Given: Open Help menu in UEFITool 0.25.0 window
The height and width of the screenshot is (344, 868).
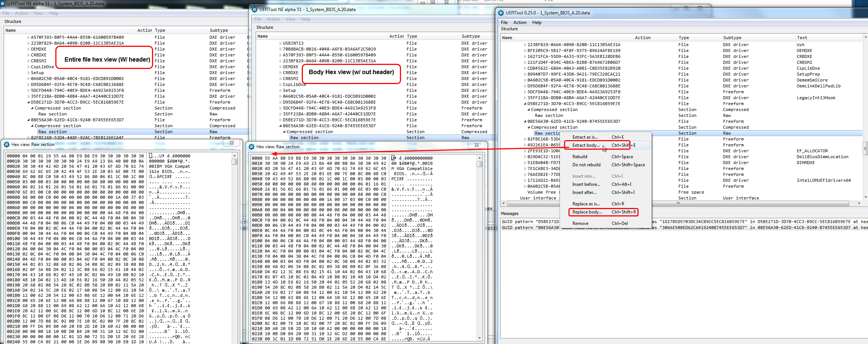Looking at the screenshot, I should (x=537, y=22).
